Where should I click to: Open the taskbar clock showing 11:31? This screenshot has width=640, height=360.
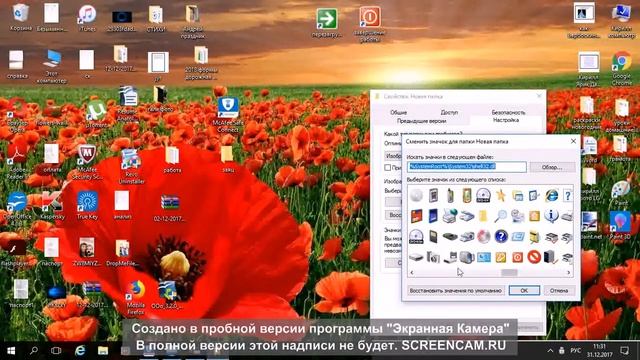(600, 351)
